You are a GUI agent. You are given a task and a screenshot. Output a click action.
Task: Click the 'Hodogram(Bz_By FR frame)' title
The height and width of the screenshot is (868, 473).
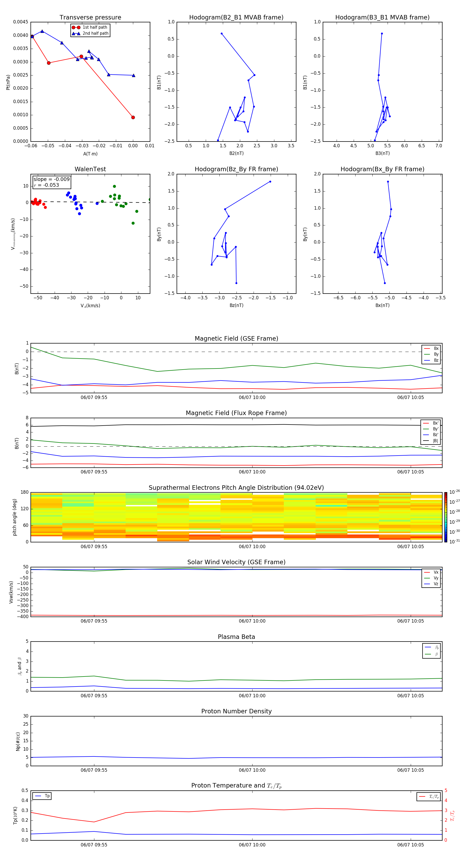[236, 169]
